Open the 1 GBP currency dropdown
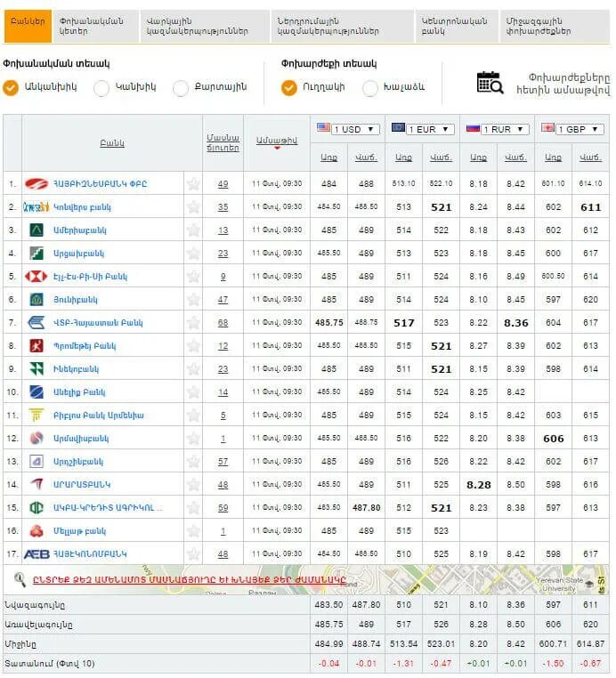Viewport: 616px width, 678px height. (580, 129)
